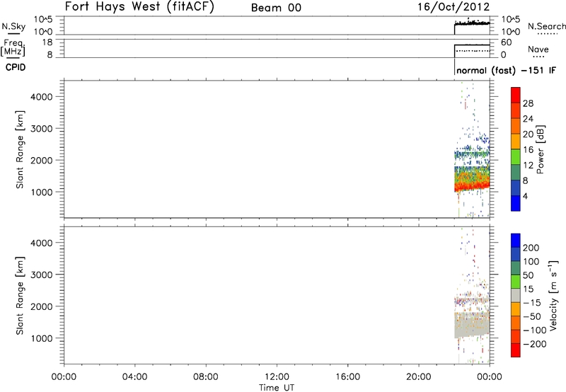566x392 pixels.
Task: Pick Velocity colorbar segment between 50 and 100
Action: pos(516,268)
